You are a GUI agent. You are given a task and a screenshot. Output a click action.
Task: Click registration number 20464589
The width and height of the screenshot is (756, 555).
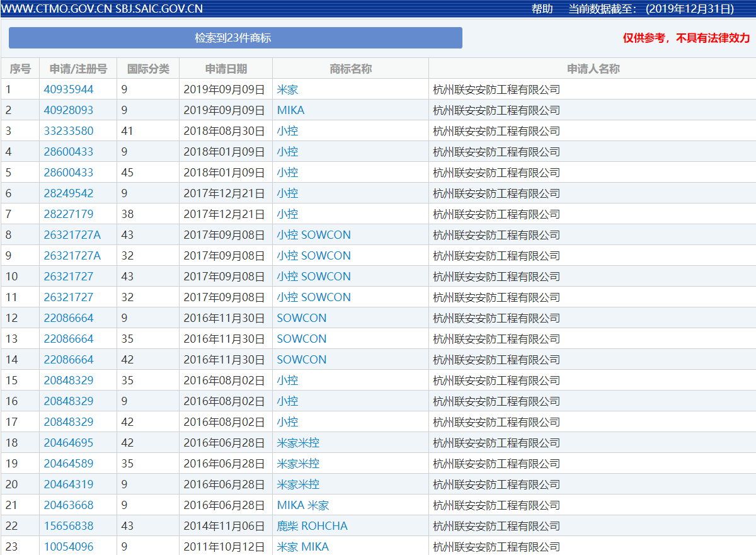click(69, 464)
